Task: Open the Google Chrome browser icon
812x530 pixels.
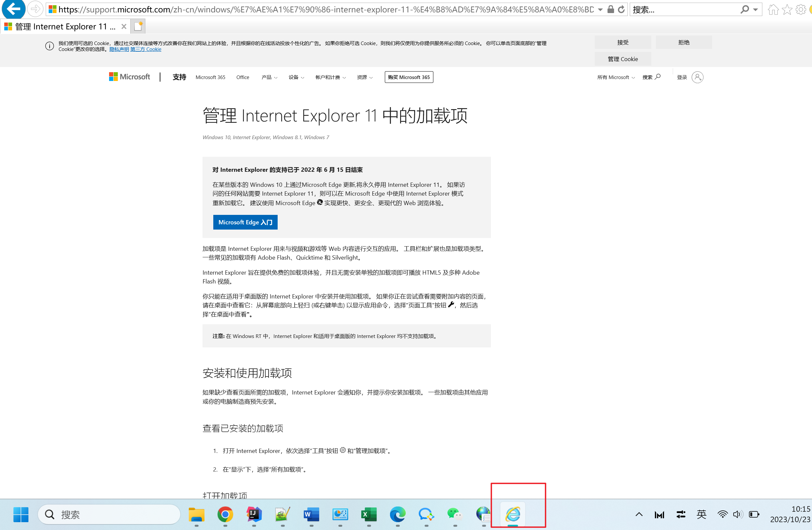Action: (225, 513)
